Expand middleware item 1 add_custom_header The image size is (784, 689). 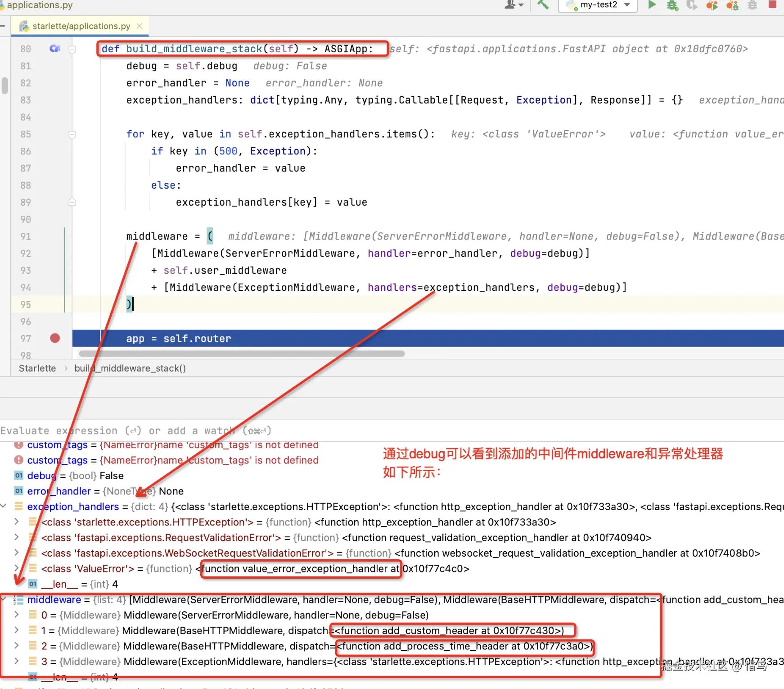tap(17, 630)
